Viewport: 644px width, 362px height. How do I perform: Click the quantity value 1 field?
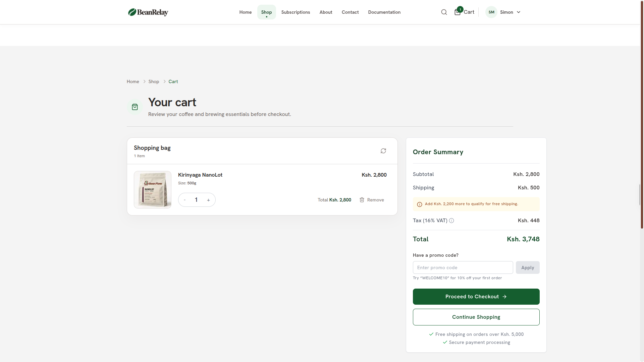pyautogui.click(x=196, y=200)
